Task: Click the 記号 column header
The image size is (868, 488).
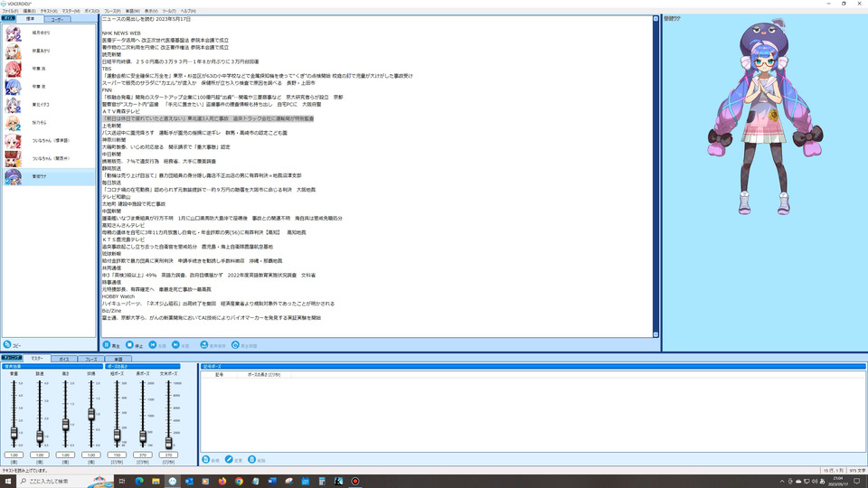Action: point(219,374)
